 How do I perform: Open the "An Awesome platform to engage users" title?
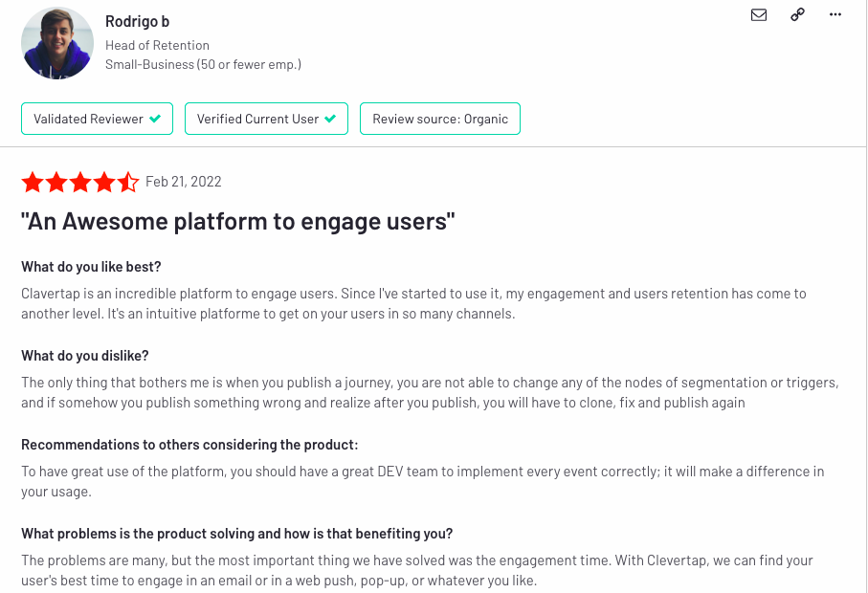click(x=238, y=222)
